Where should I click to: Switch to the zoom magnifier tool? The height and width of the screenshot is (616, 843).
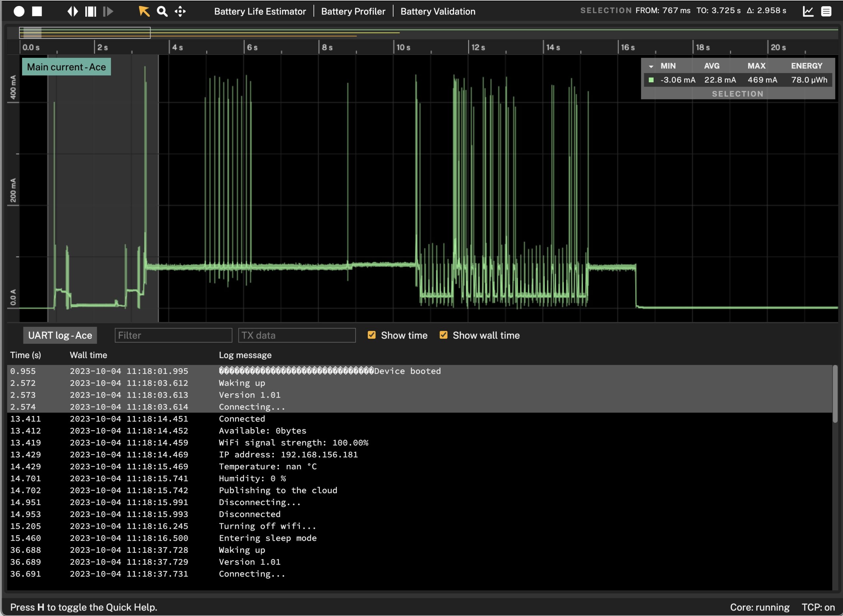[162, 12]
